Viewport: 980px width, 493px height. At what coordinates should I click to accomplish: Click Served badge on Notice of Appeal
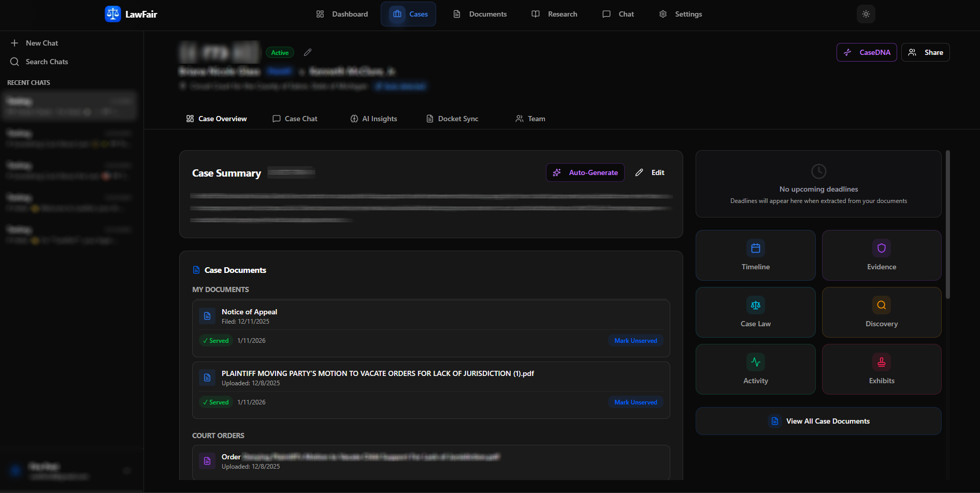(x=216, y=341)
